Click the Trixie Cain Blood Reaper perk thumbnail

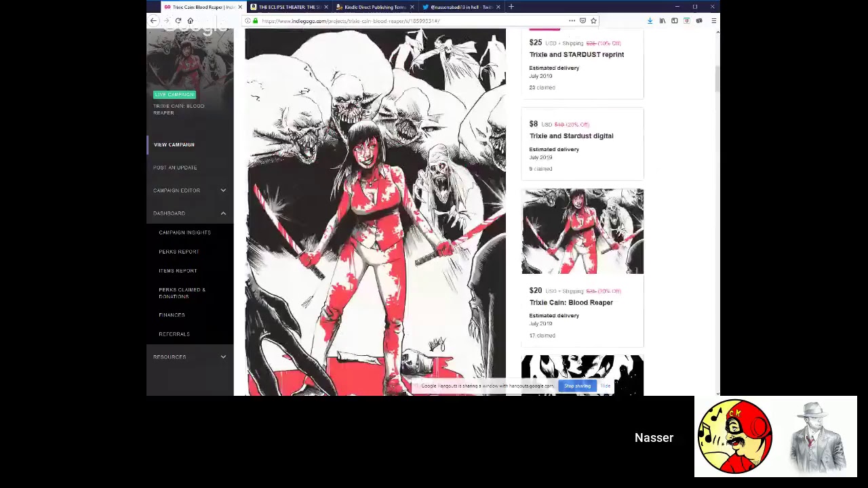coord(582,232)
